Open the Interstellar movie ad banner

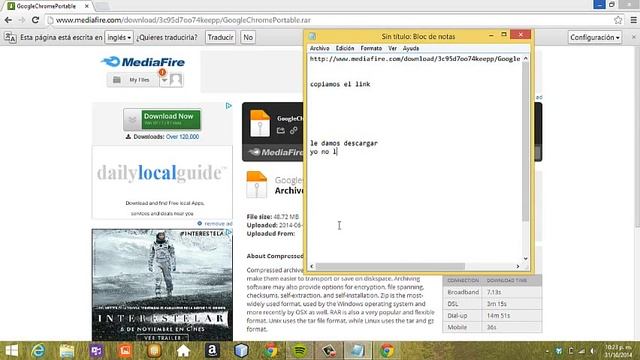162,284
